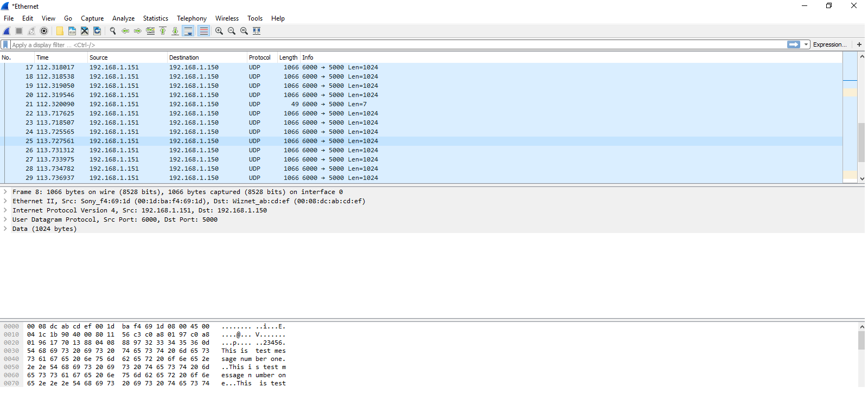Expand the Frame 8 details row

tap(5, 192)
